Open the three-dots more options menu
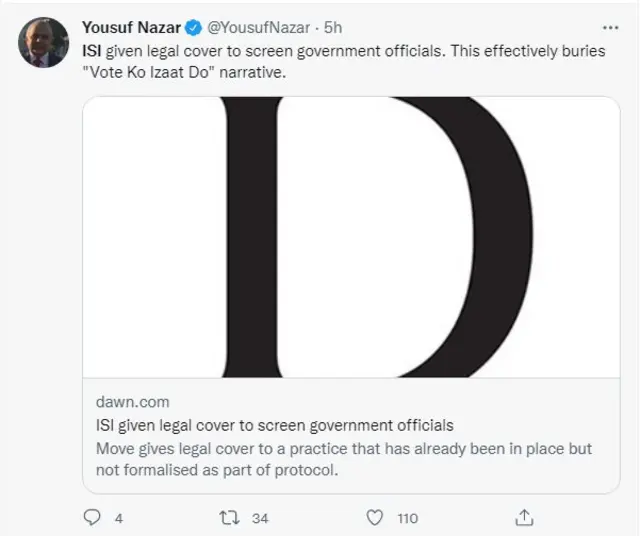This screenshot has height=536, width=640. click(610, 27)
